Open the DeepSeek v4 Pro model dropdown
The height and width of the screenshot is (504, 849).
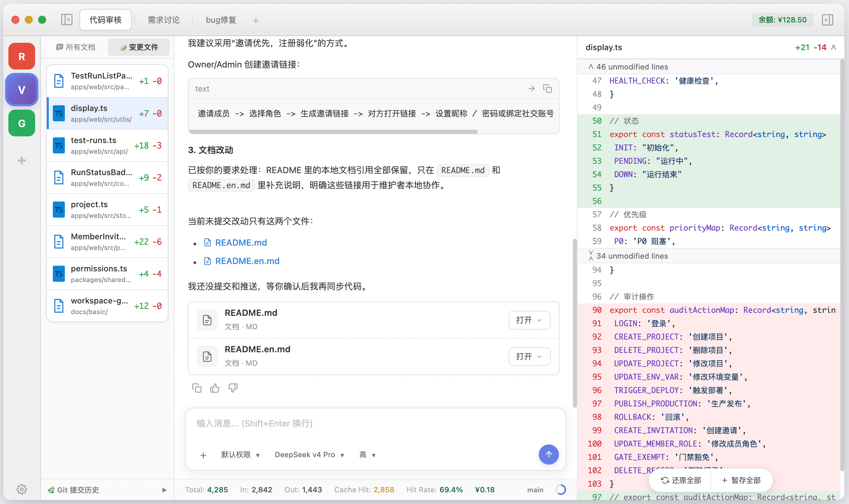(x=310, y=455)
